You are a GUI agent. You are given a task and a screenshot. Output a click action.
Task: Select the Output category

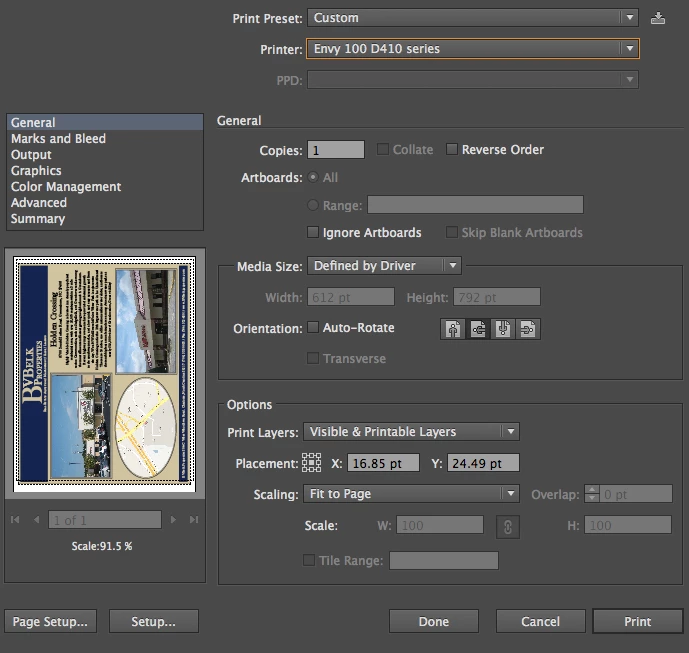pos(105,155)
